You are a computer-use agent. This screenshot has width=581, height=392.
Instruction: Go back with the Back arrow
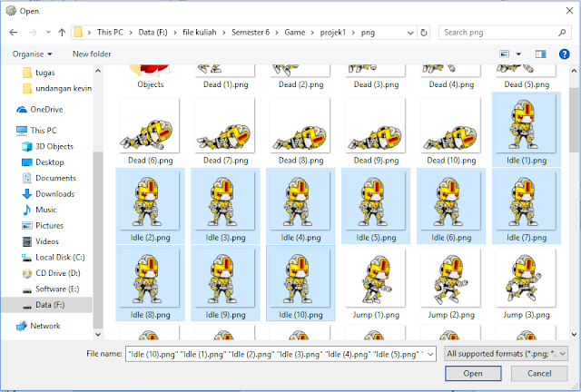(x=14, y=33)
